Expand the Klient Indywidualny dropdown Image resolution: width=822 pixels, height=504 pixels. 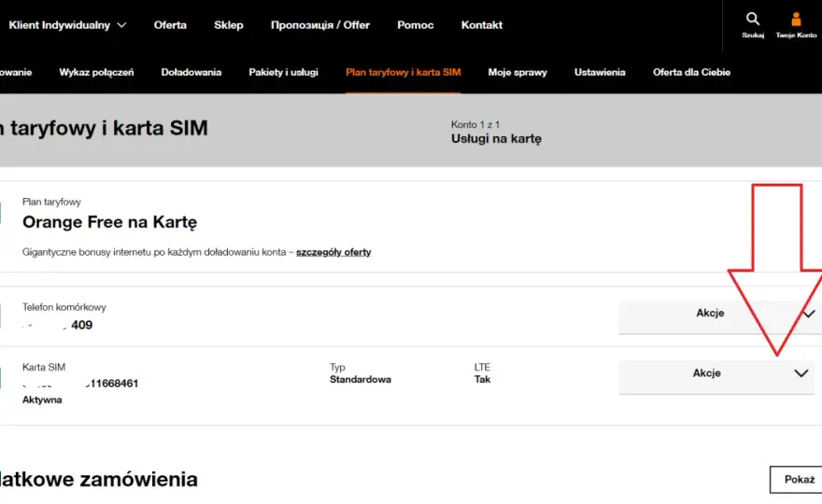pos(67,25)
